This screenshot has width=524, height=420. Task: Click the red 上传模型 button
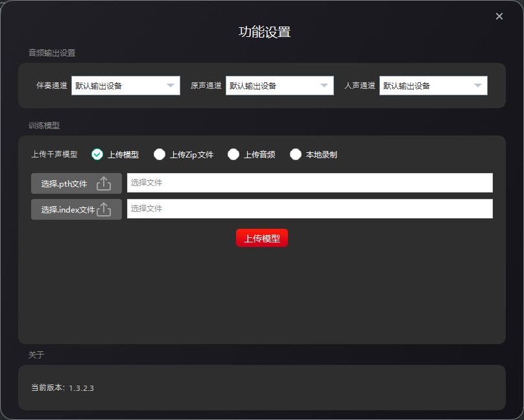262,239
